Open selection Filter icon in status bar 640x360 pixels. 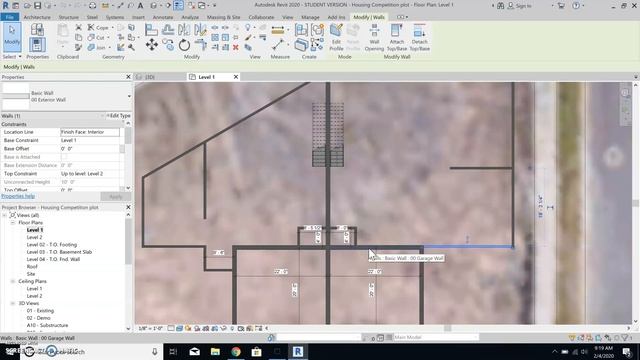[625, 338]
